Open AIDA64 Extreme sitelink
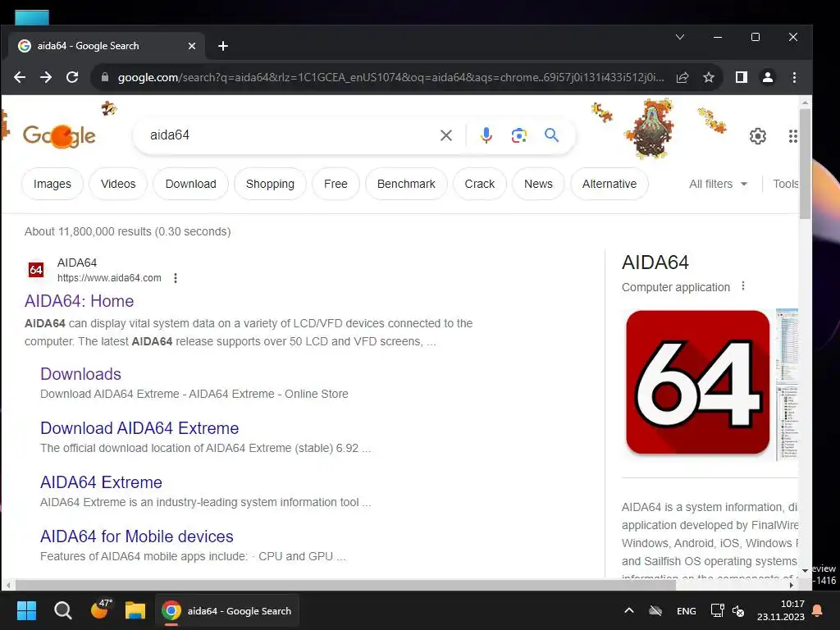This screenshot has height=630, width=840. [x=101, y=482]
